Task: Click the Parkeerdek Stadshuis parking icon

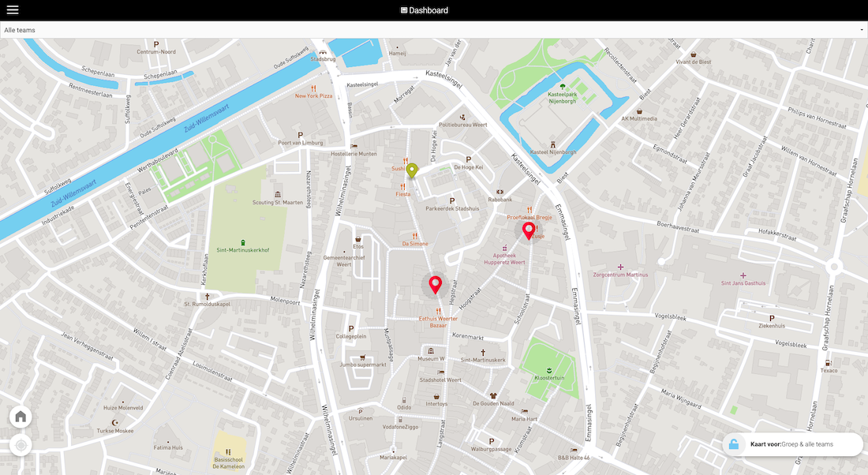Action: coord(452,200)
